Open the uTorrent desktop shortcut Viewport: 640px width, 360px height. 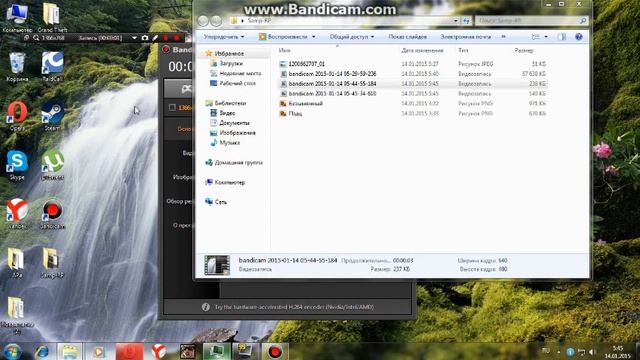pos(52,165)
